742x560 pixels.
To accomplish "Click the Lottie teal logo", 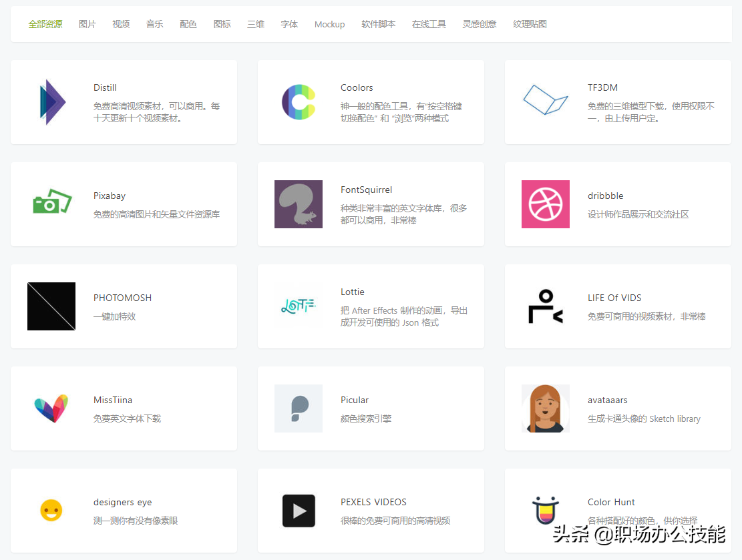I will click(299, 306).
